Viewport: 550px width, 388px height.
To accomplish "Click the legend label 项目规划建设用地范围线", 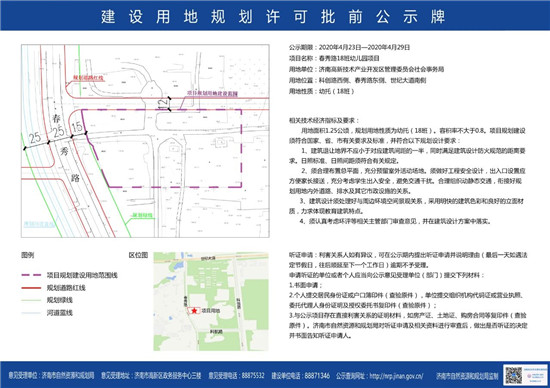I will (82, 275).
